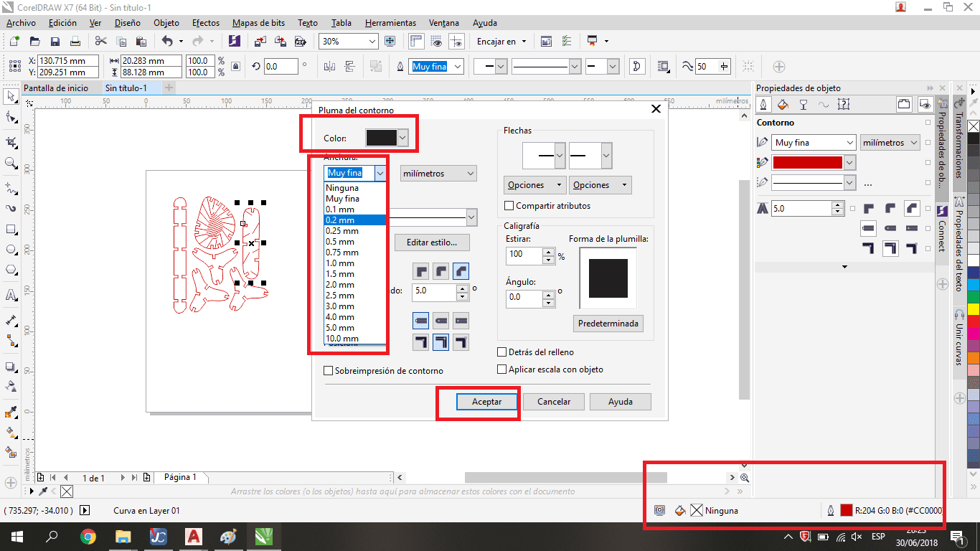
Task: Open the Archivo menu
Action: tap(21, 23)
